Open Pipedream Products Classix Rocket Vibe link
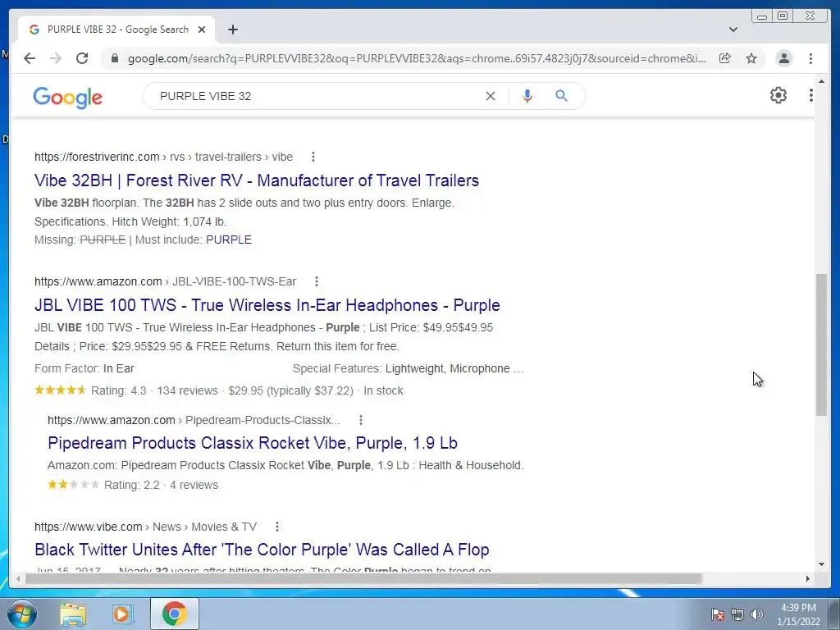Image resolution: width=840 pixels, height=630 pixels. coord(253,443)
